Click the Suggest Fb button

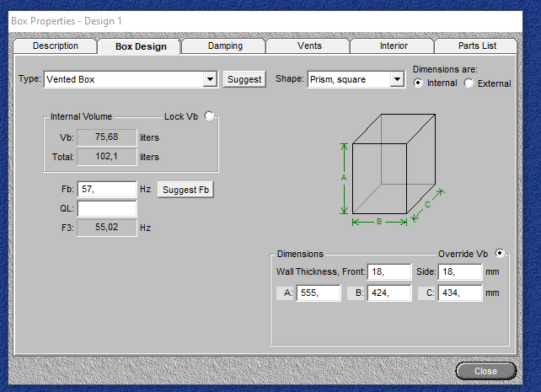pyautogui.click(x=185, y=190)
